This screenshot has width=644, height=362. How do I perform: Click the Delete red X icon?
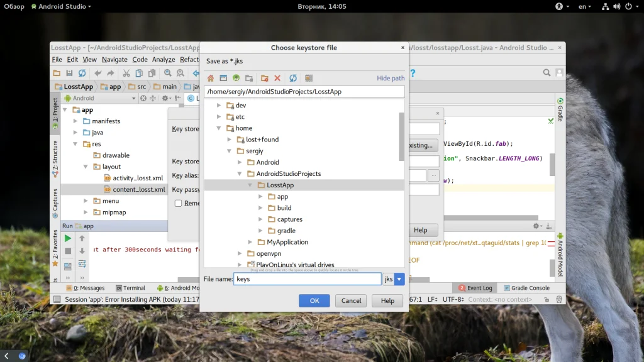(x=277, y=78)
